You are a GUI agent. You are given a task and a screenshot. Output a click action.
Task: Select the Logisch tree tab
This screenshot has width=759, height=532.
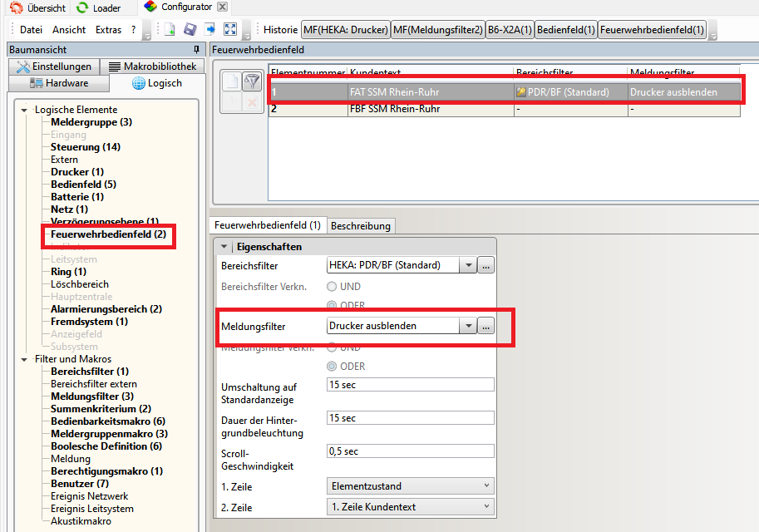coord(157,83)
